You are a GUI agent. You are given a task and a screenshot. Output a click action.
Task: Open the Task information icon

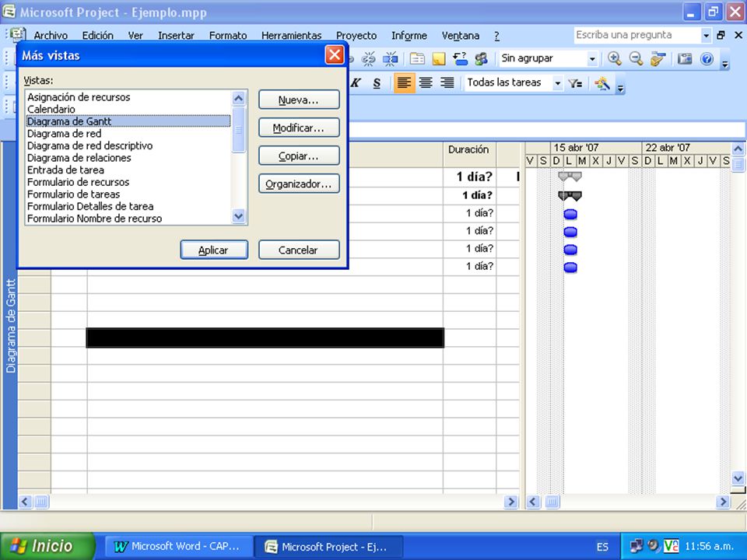click(x=417, y=58)
